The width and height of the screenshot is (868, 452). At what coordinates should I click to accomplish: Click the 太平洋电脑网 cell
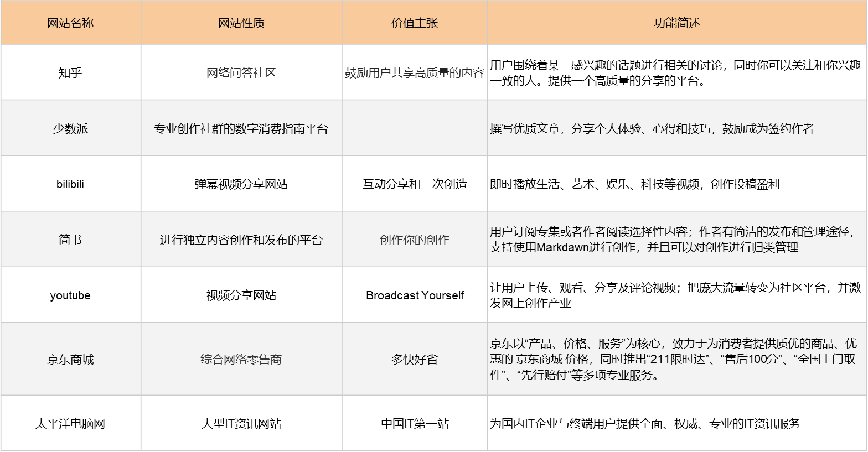point(70,423)
